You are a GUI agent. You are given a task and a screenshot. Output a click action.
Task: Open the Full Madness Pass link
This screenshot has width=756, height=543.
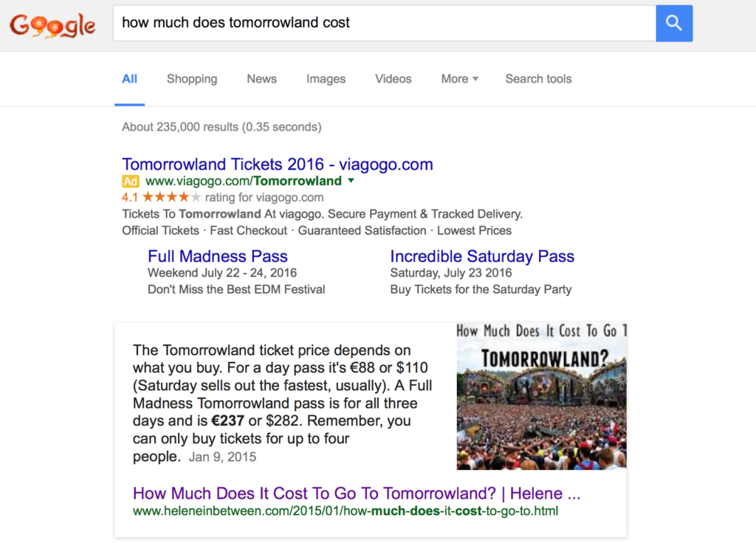point(218,256)
